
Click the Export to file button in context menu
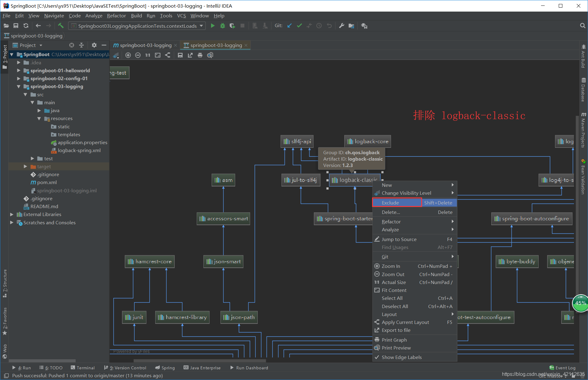click(x=394, y=331)
